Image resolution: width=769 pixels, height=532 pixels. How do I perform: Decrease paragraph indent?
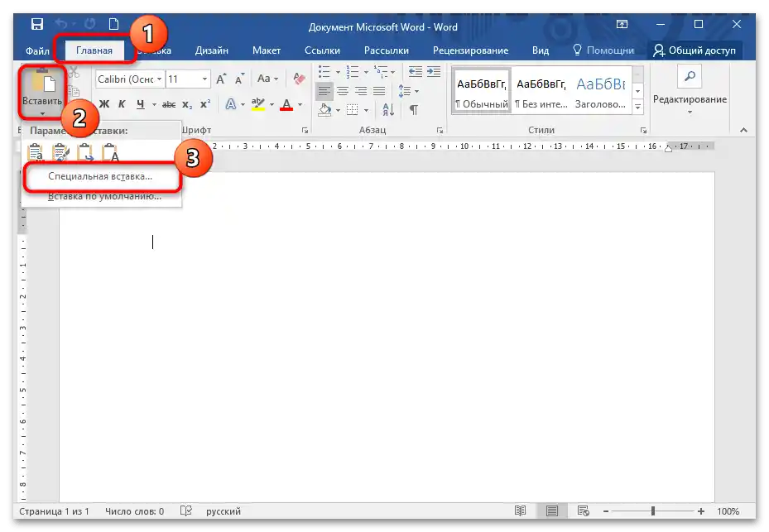[x=416, y=72]
